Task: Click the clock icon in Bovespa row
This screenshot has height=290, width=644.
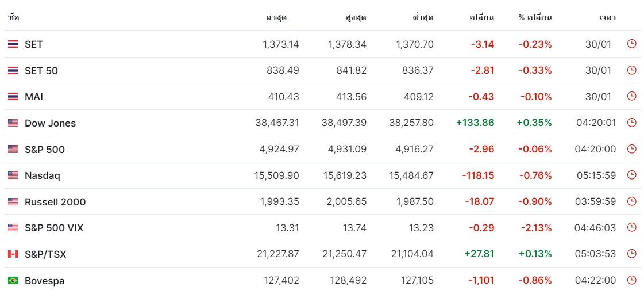Action: tap(632, 281)
